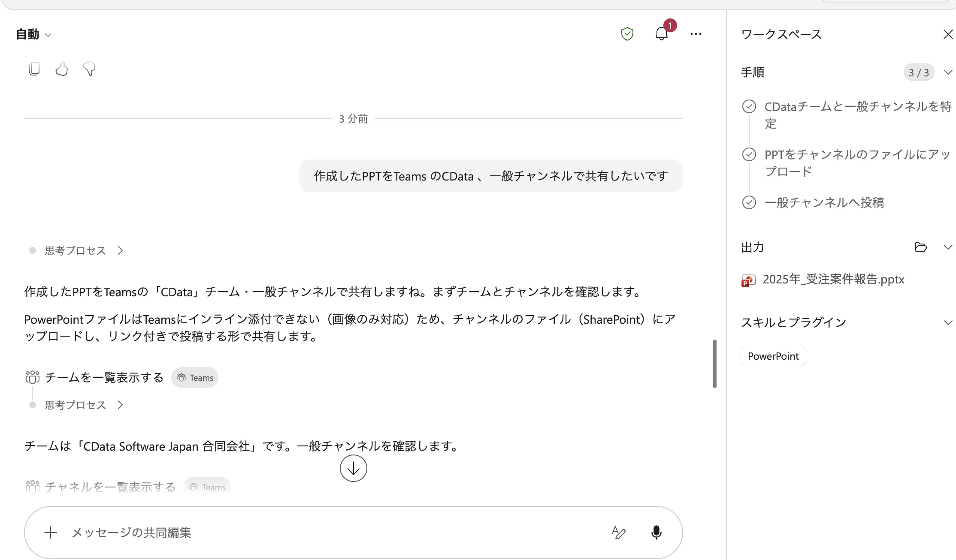Close the ワークスペース panel
Image resolution: width=956 pixels, height=560 pixels.
pyautogui.click(x=948, y=34)
